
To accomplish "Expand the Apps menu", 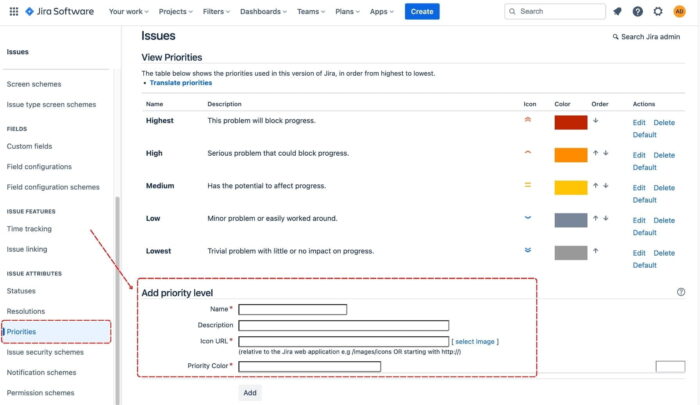I will coord(382,12).
